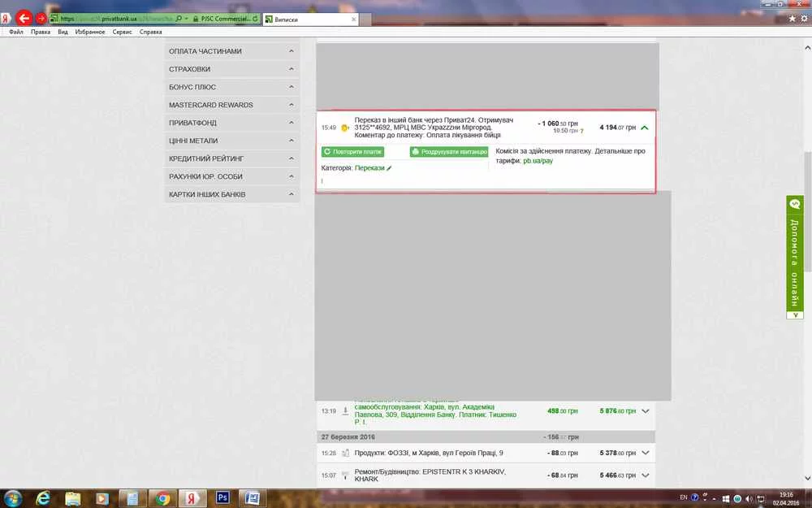Edit category with the pencil icon

tap(390, 168)
